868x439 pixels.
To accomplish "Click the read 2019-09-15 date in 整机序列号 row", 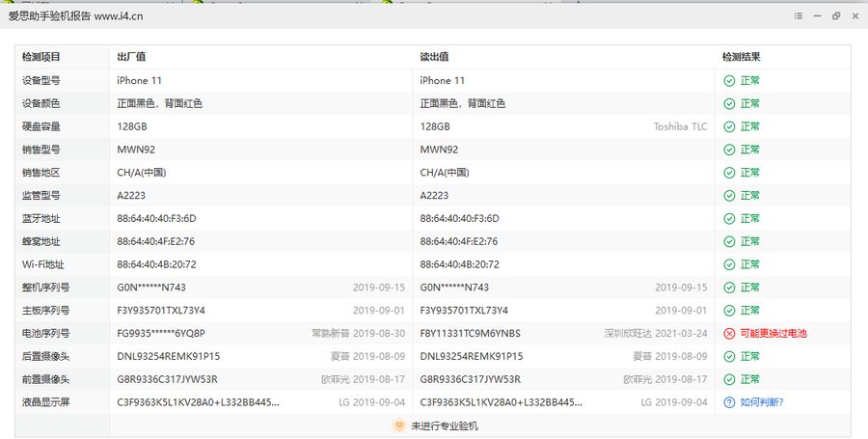I will coord(682,288).
